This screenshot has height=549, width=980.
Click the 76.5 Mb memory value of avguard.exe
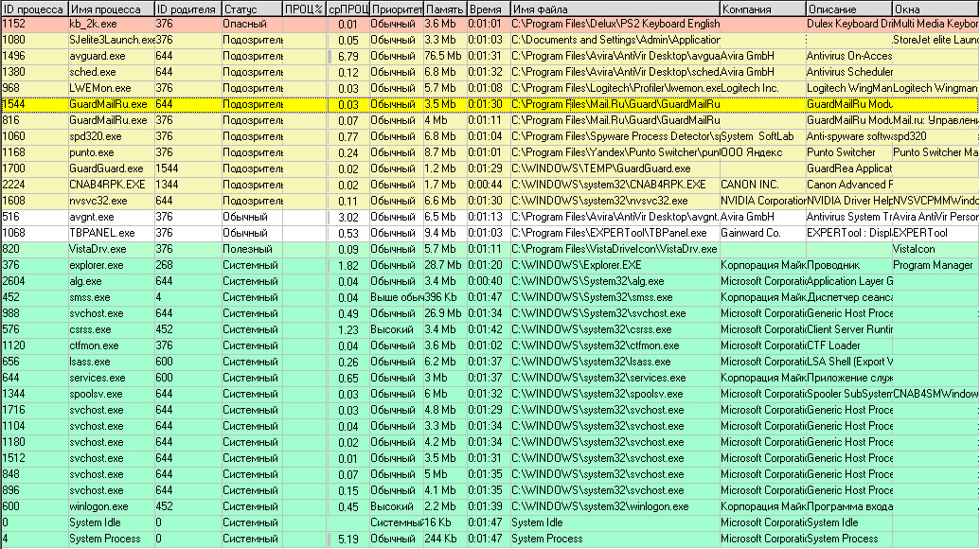[443, 56]
